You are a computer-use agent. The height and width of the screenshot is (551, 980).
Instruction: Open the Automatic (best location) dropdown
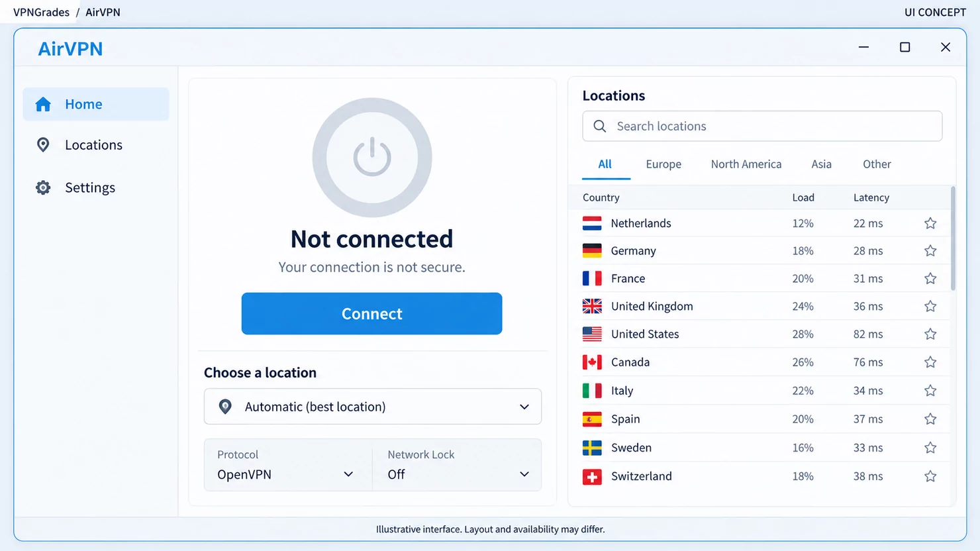(x=373, y=407)
